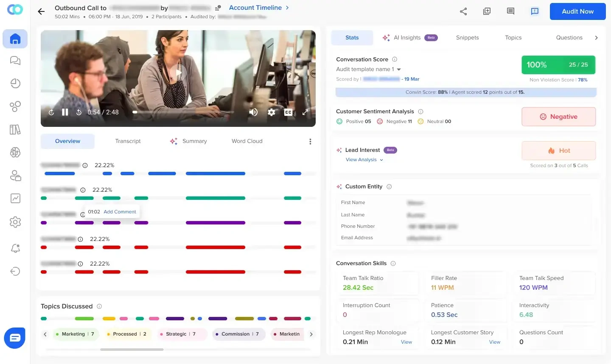Show more topics with the right arrow
The width and height of the screenshot is (611, 364).
311,334
